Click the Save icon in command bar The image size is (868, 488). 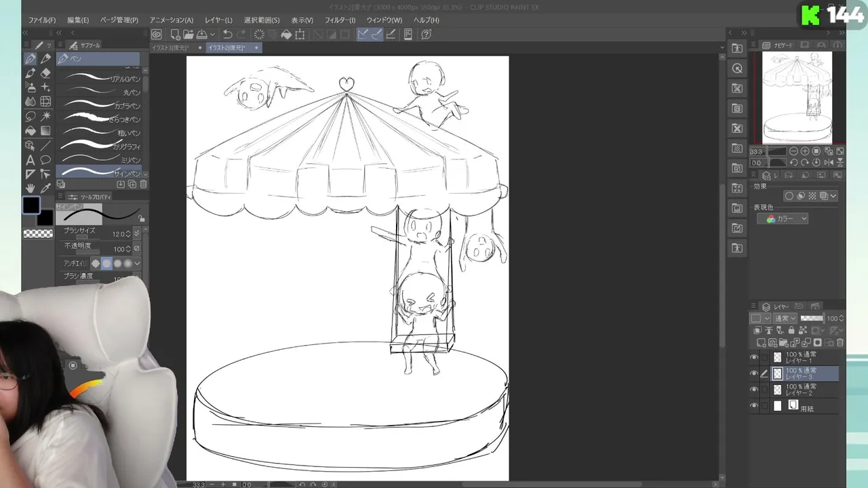coord(201,35)
